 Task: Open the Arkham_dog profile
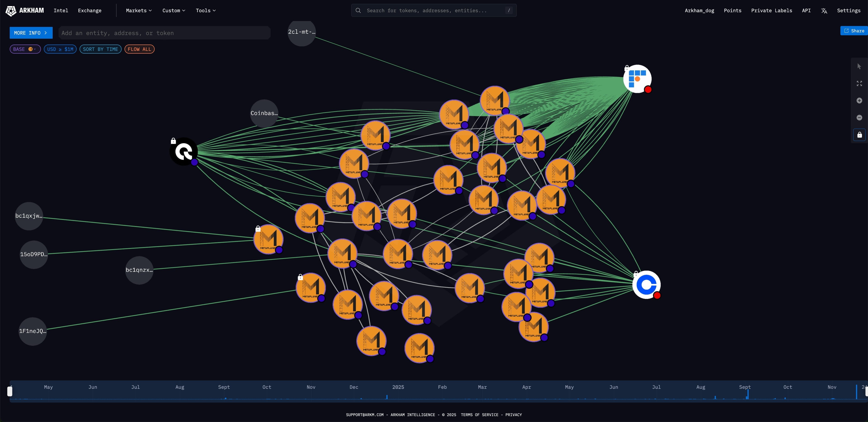(x=699, y=10)
